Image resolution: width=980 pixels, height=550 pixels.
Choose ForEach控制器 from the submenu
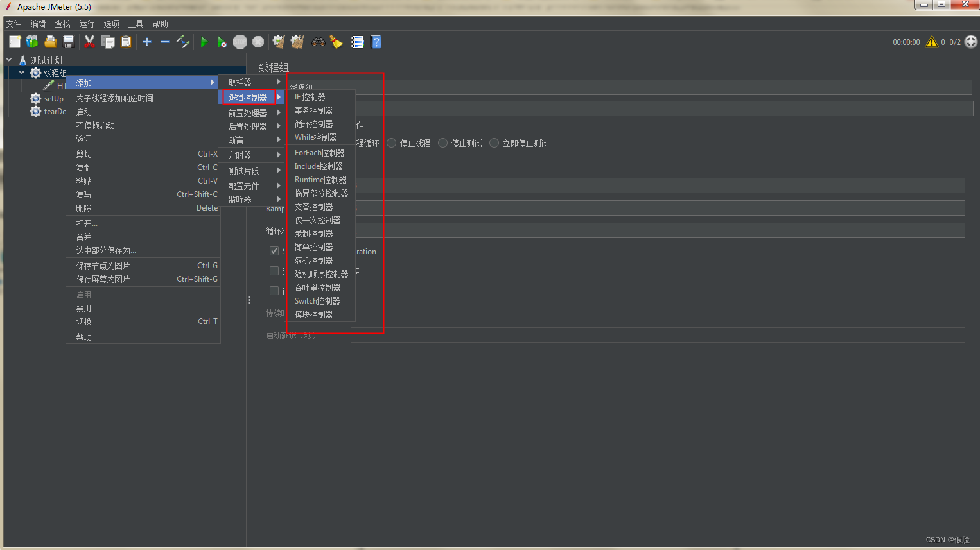point(320,153)
